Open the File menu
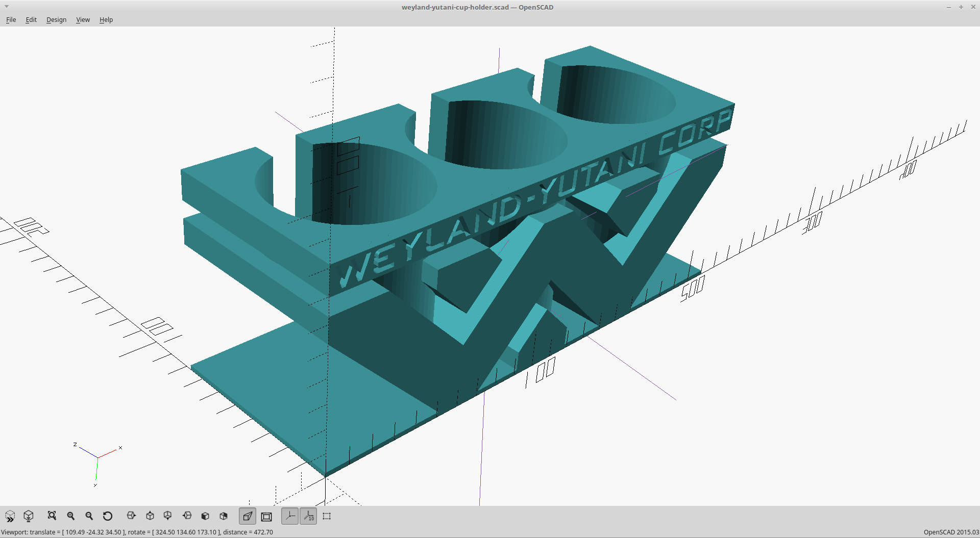This screenshot has width=980, height=538. pyautogui.click(x=11, y=19)
